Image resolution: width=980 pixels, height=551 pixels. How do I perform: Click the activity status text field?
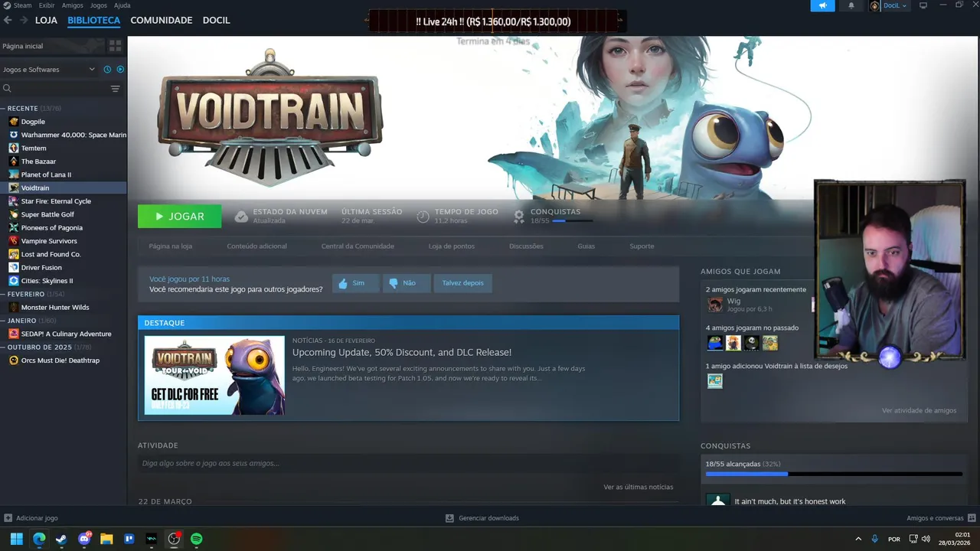click(408, 463)
